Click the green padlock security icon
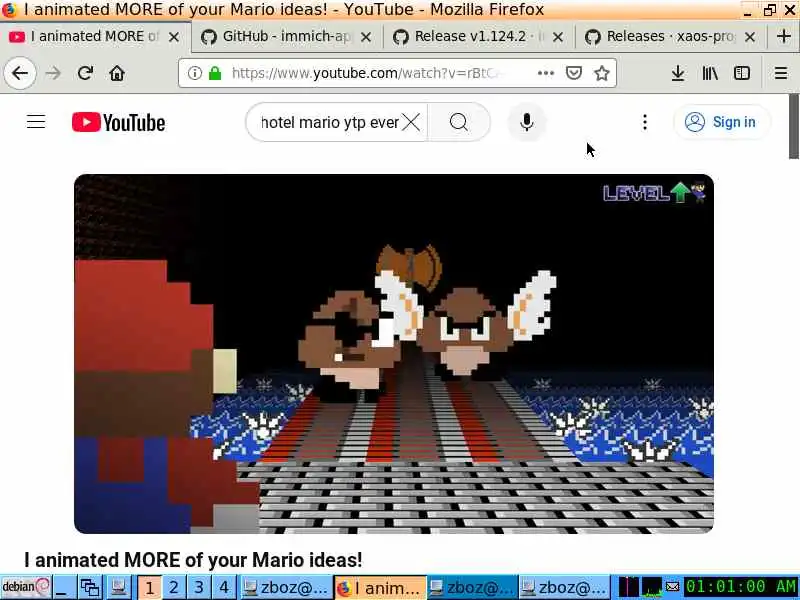800x600 pixels. 215,73
